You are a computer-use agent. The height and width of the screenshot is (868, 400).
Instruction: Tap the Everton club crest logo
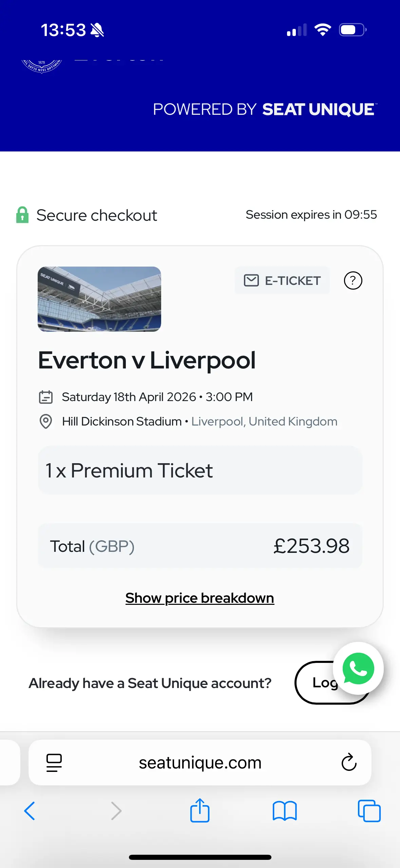tap(42, 65)
